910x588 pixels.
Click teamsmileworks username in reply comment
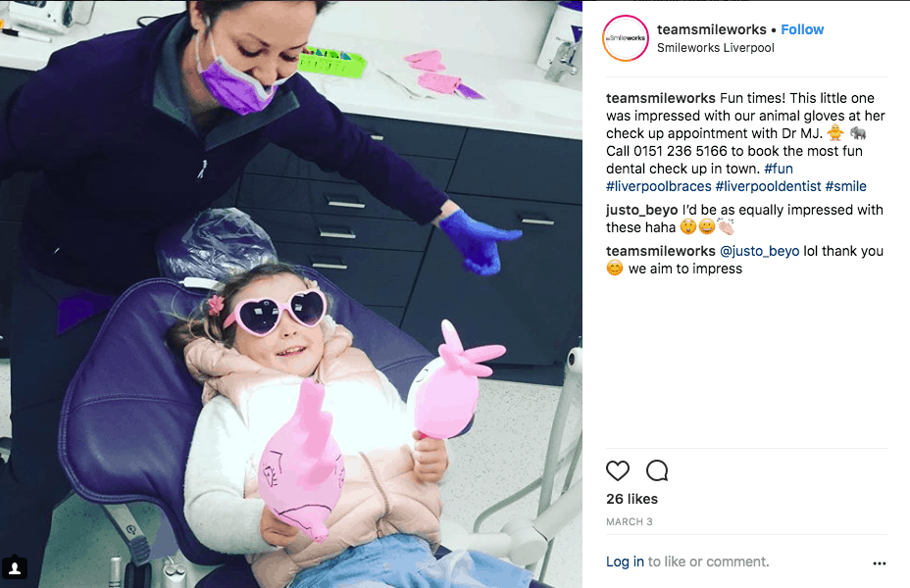(661, 251)
